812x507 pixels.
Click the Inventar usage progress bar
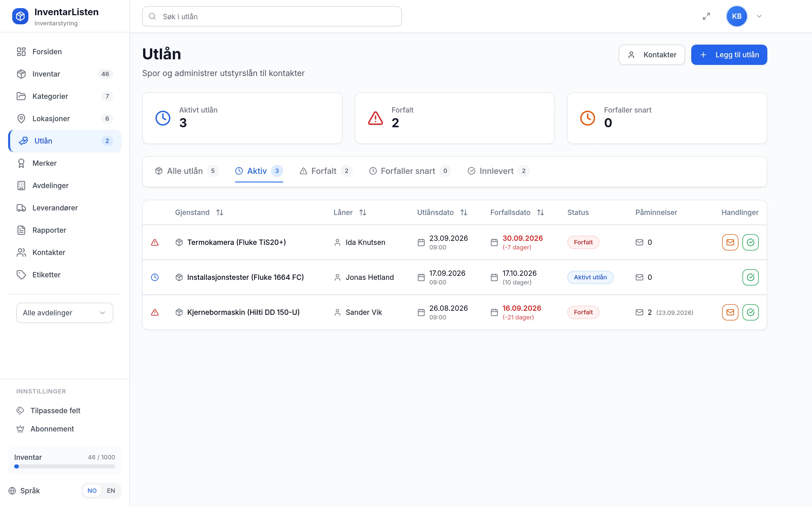point(64,466)
